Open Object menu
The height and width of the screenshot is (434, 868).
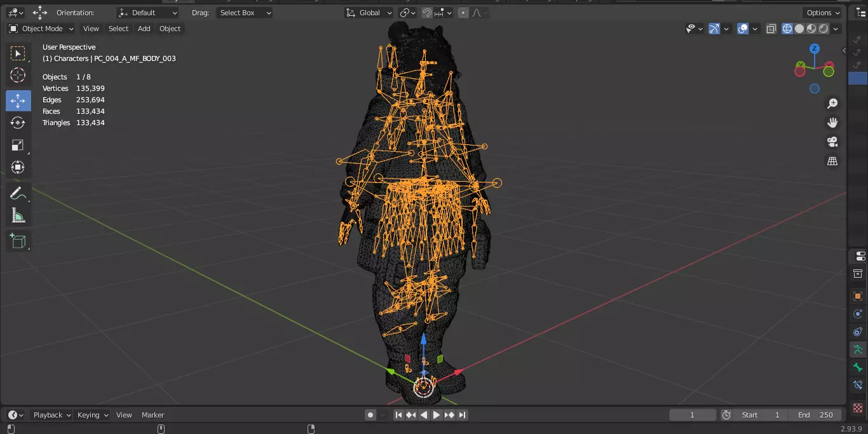[170, 29]
